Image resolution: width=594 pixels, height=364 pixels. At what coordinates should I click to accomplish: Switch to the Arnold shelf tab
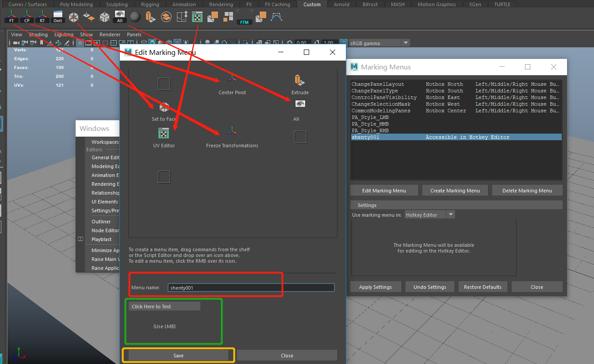[x=341, y=4]
